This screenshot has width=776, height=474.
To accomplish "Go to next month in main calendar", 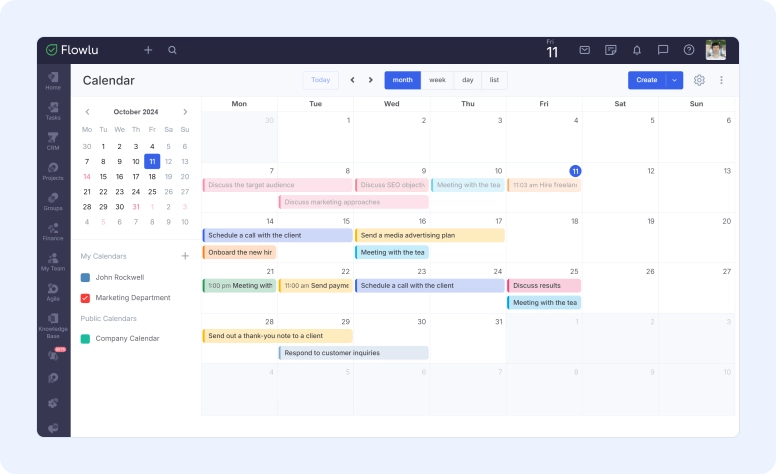I will 371,80.
